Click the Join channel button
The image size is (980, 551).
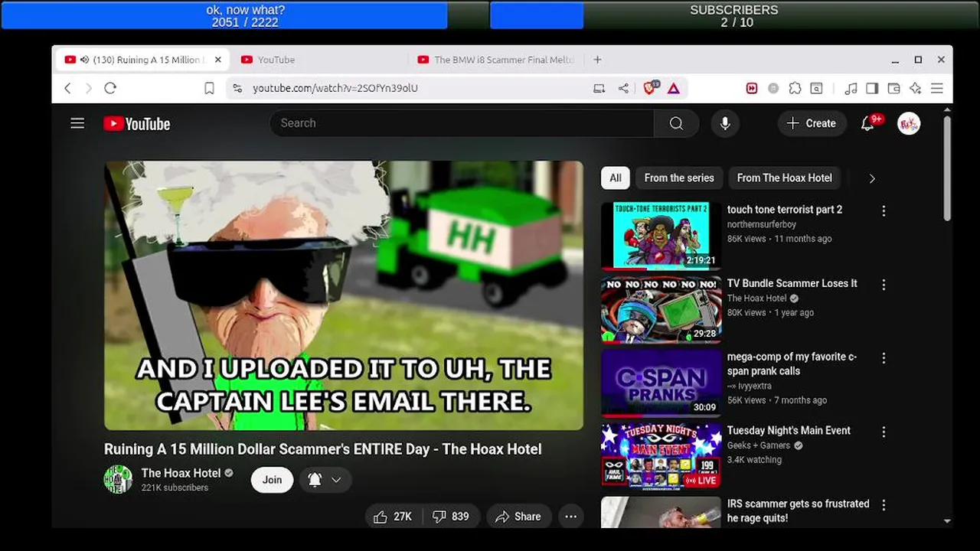(x=272, y=480)
